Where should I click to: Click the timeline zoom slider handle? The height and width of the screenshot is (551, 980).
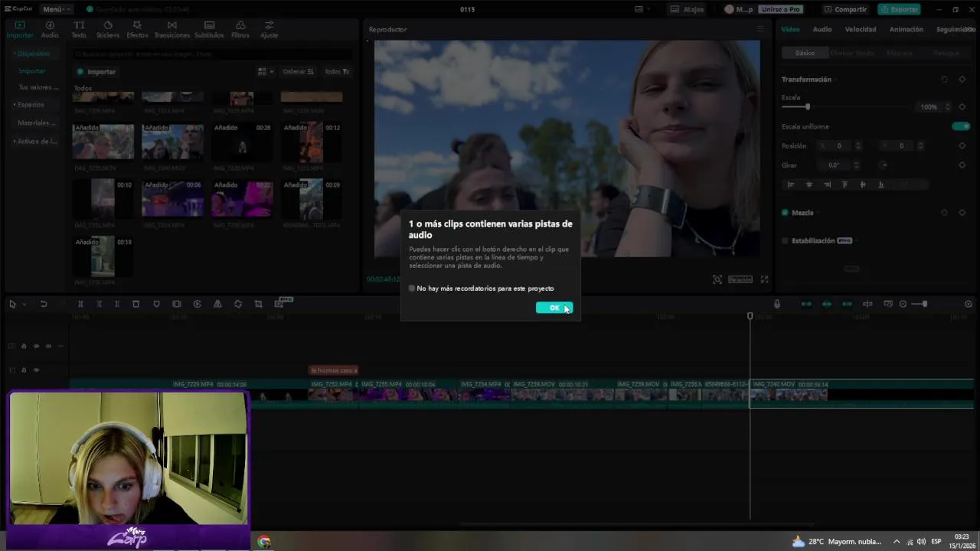pyautogui.click(x=925, y=305)
